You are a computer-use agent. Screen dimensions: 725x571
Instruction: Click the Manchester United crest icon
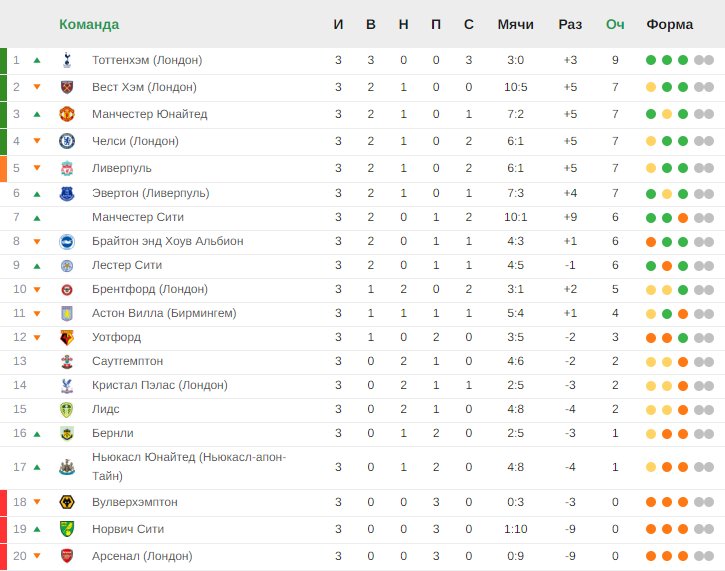67,114
